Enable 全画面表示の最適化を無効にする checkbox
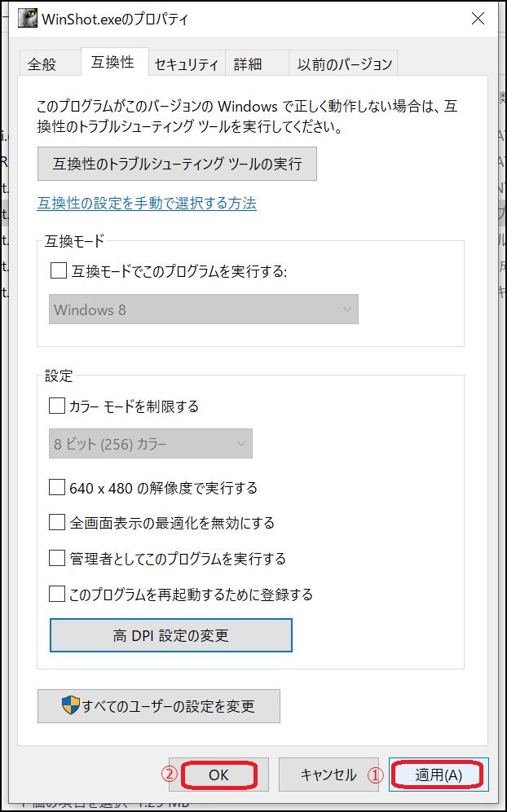 [x=57, y=523]
